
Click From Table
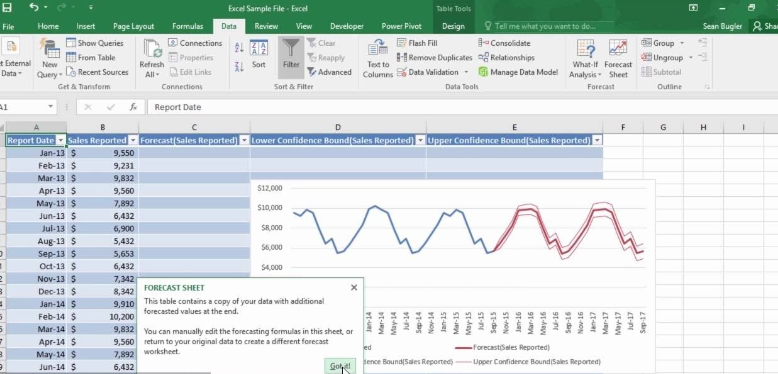(91, 58)
